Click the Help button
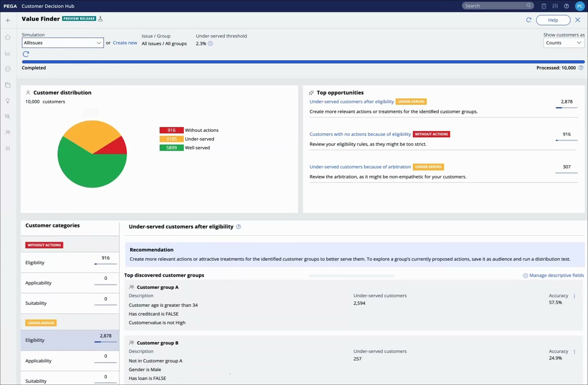This screenshot has width=588, height=385. point(553,20)
